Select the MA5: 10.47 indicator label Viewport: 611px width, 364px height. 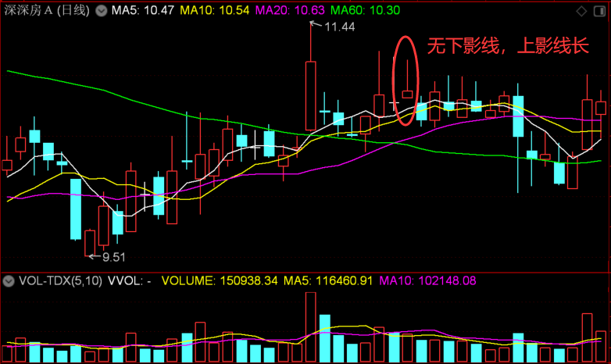click(x=143, y=10)
